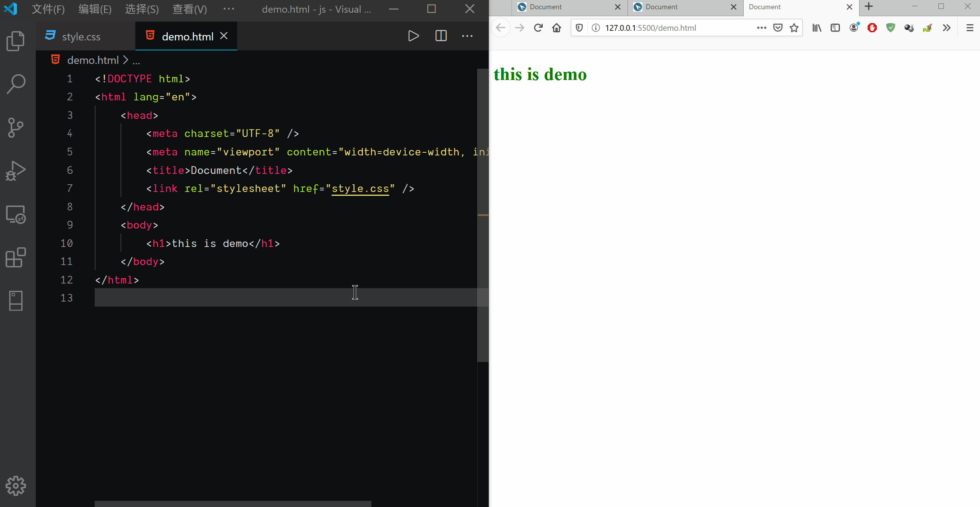980x507 pixels.
Task: Follow the style.css link in the code
Action: tap(360, 188)
